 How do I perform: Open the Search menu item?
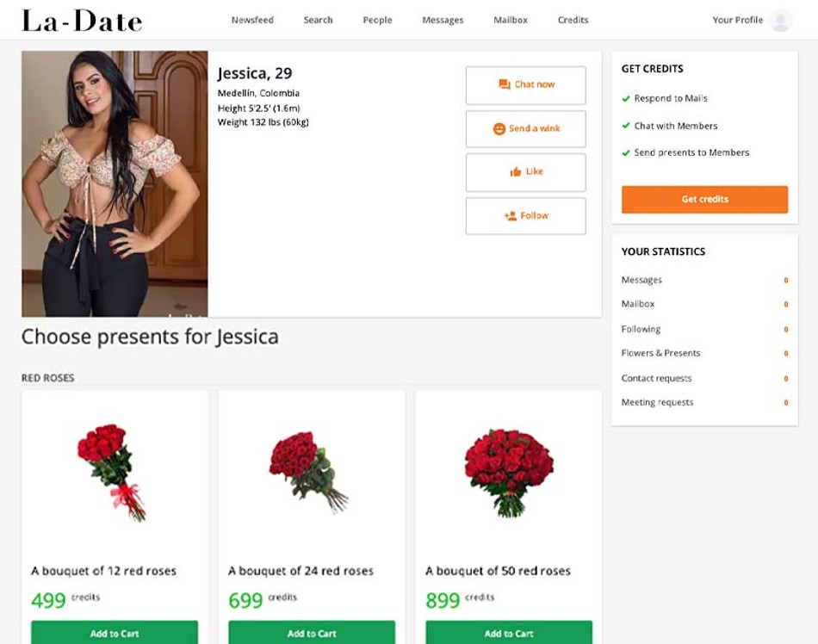(319, 20)
